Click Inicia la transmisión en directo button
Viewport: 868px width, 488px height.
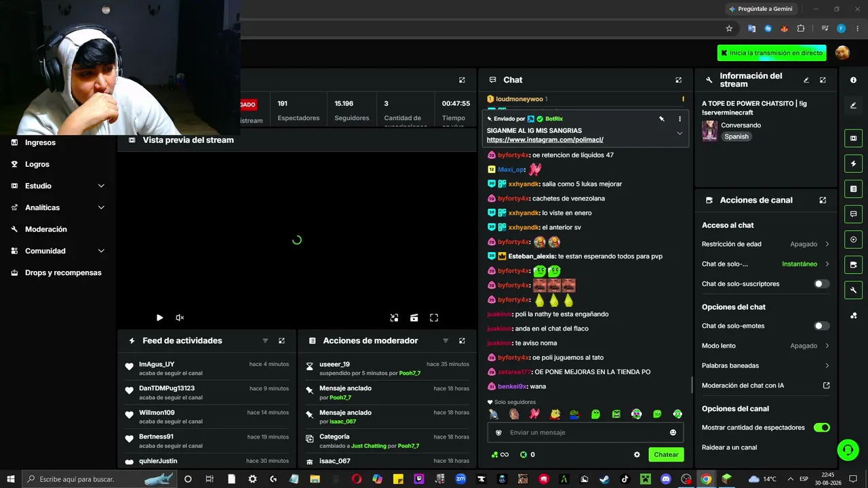coord(772,53)
